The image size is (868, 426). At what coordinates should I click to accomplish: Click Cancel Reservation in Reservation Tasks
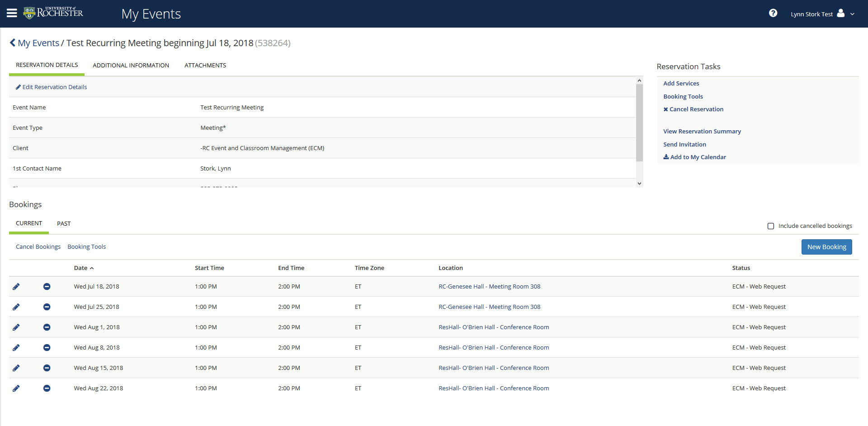tap(693, 109)
